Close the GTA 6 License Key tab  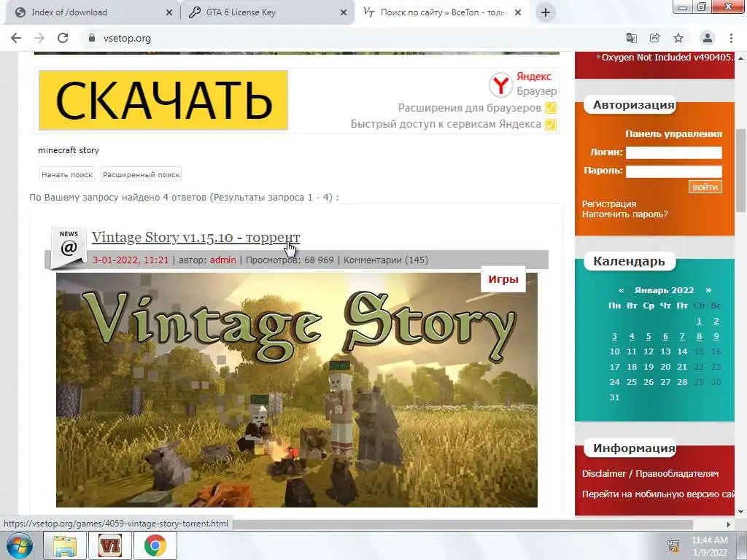344,12
